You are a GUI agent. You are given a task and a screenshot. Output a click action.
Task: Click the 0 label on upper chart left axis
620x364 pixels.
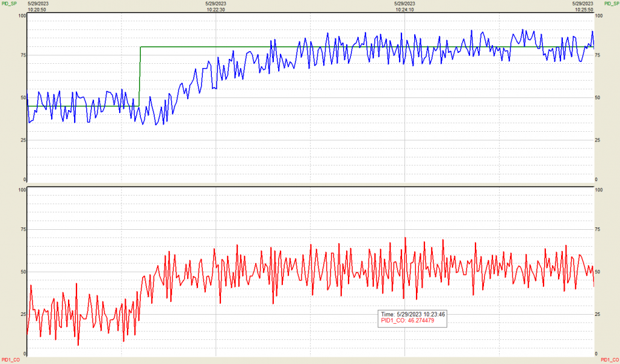click(x=25, y=179)
